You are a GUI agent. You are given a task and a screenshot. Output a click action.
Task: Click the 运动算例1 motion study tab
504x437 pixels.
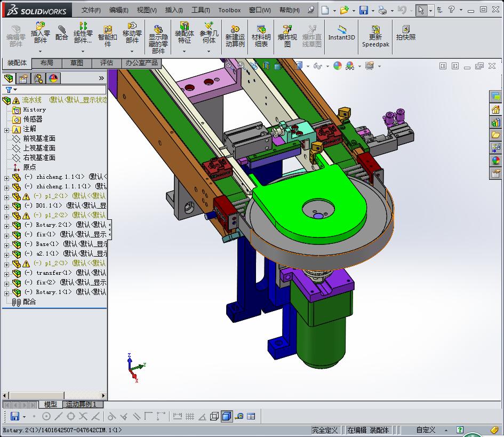point(81,404)
